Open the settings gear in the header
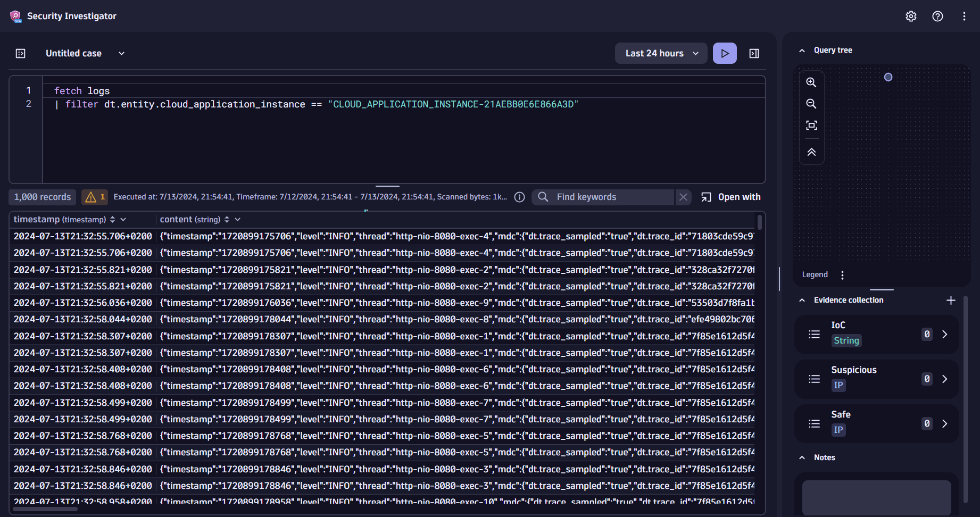This screenshot has height=517, width=980. 911,16
